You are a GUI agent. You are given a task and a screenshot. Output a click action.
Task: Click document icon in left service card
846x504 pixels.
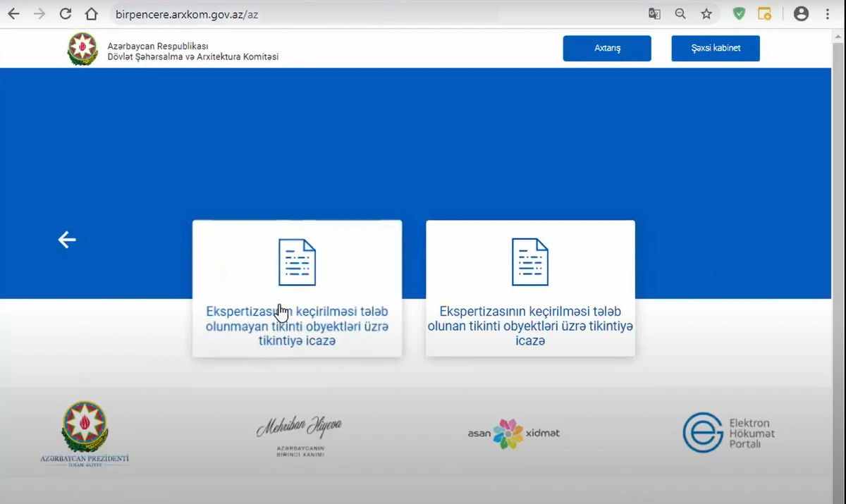pos(297,262)
